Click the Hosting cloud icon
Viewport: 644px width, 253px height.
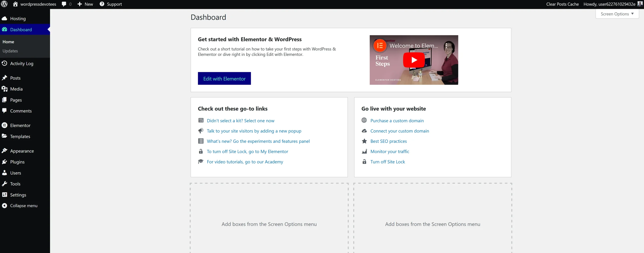click(x=5, y=18)
